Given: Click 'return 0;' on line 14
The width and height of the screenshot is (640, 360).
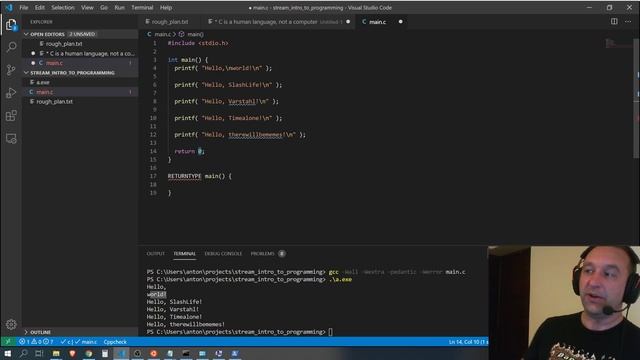Looking at the screenshot, I should (189, 151).
